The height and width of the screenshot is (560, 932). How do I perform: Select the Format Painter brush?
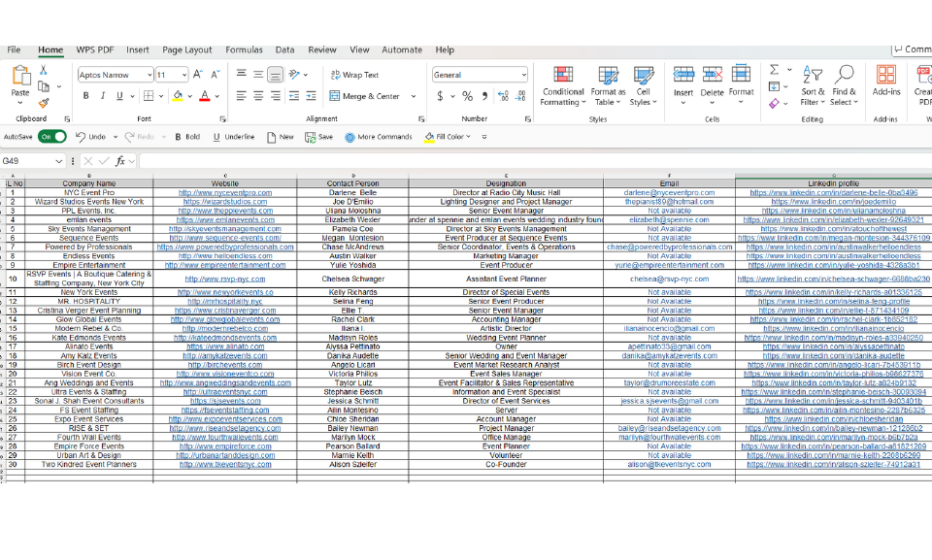tap(44, 103)
